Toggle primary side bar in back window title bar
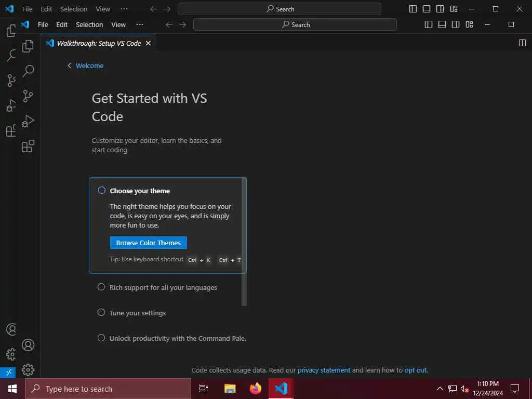This screenshot has width=532, height=399. pyautogui.click(x=413, y=9)
